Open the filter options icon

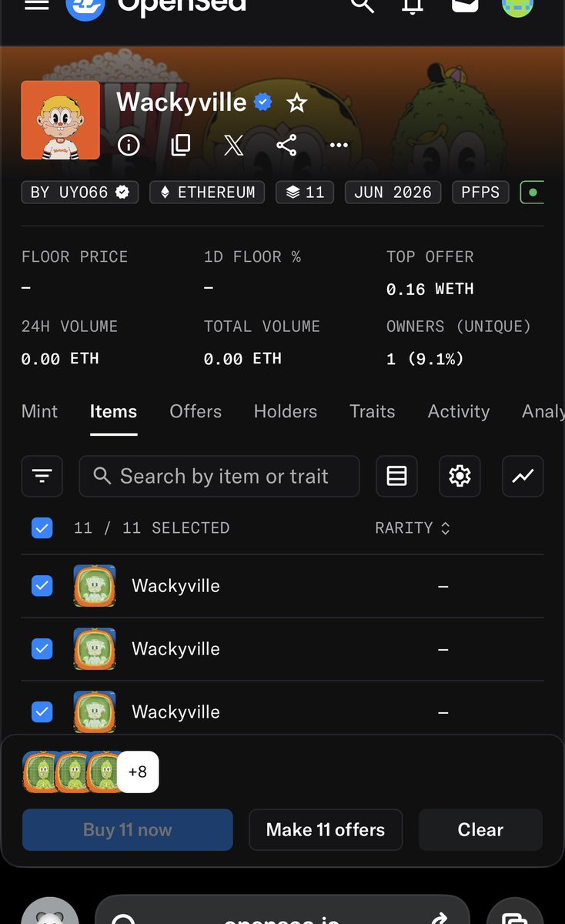42,477
